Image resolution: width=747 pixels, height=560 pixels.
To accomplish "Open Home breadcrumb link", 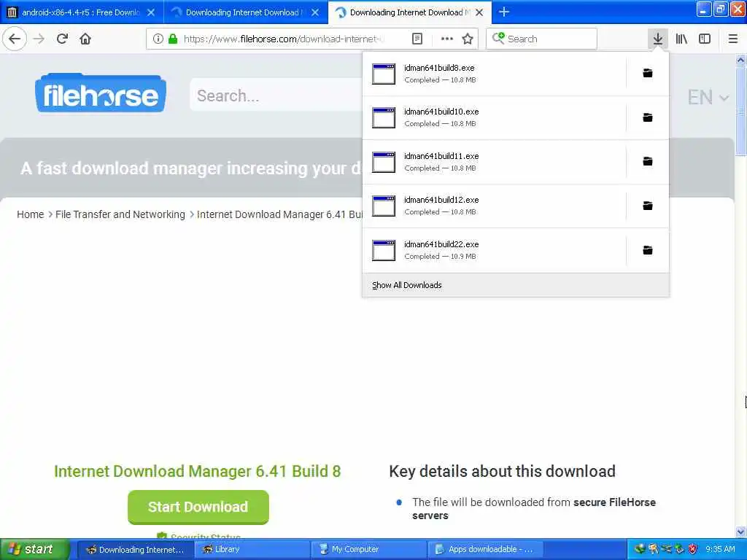I will [x=30, y=214].
